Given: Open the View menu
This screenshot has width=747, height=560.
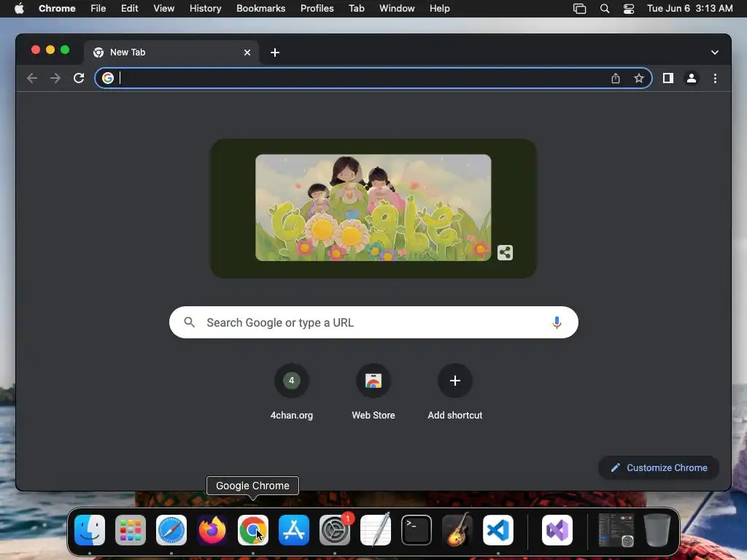Looking at the screenshot, I should tap(164, 9).
